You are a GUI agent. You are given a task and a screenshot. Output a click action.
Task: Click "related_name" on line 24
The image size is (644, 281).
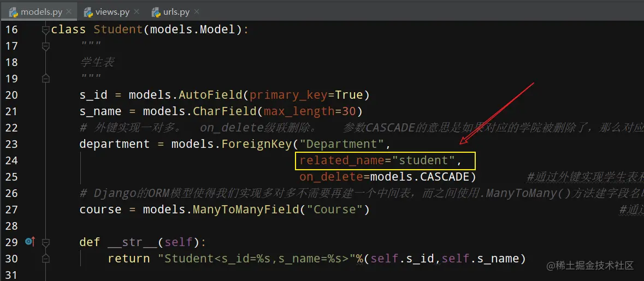341,160
